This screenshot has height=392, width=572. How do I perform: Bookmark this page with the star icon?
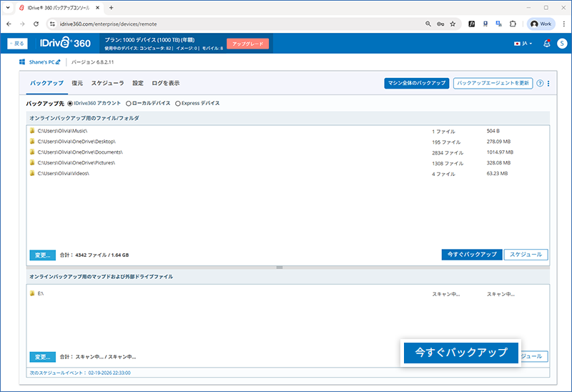click(453, 24)
